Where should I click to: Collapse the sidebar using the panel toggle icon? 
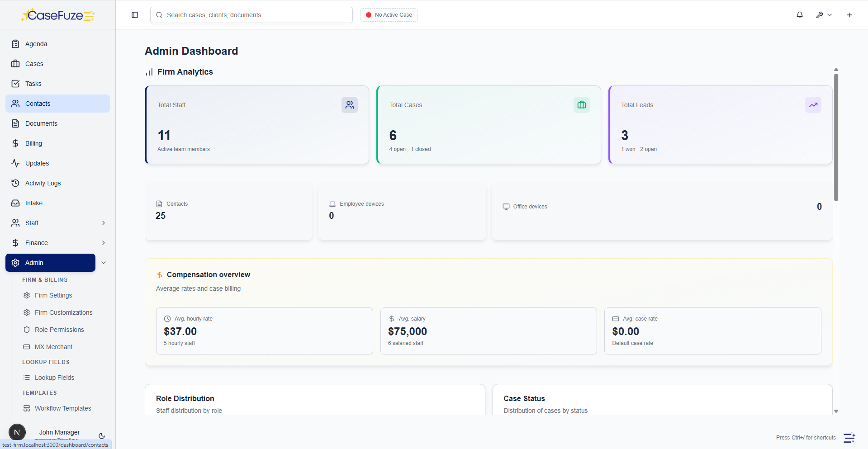[x=135, y=15]
